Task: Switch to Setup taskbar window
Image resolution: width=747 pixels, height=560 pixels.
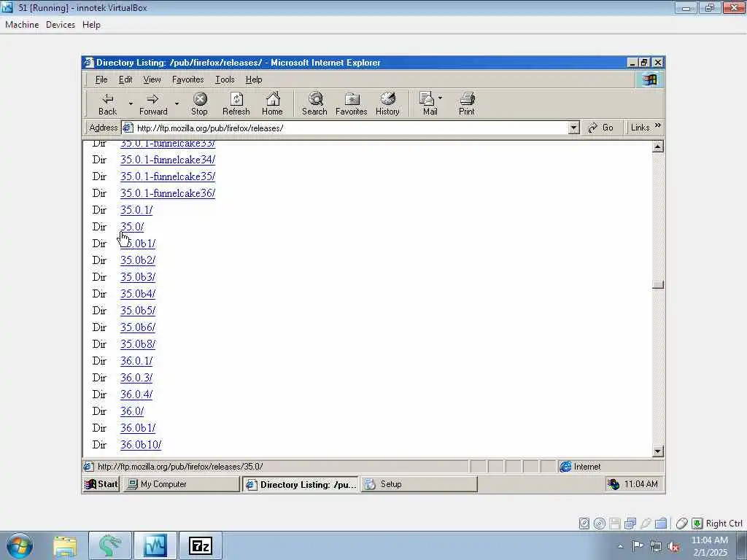Action: tap(419, 484)
